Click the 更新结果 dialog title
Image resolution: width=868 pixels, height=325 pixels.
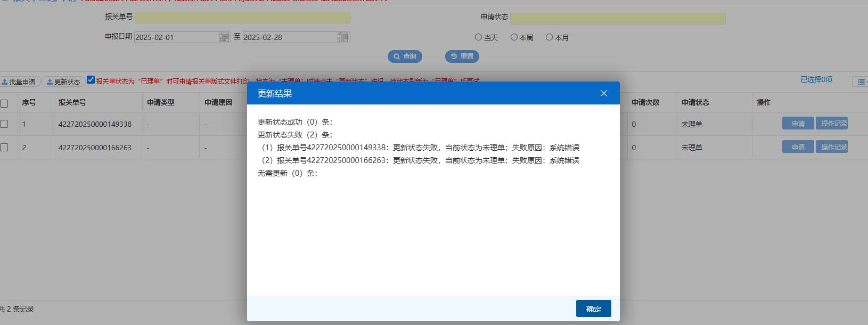(x=275, y=94)
